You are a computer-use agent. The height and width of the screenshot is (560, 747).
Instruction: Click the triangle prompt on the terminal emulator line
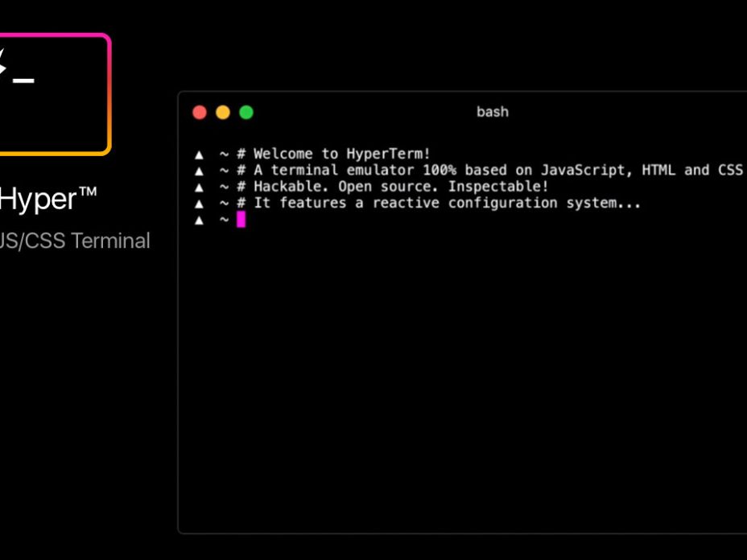(199, 171)
